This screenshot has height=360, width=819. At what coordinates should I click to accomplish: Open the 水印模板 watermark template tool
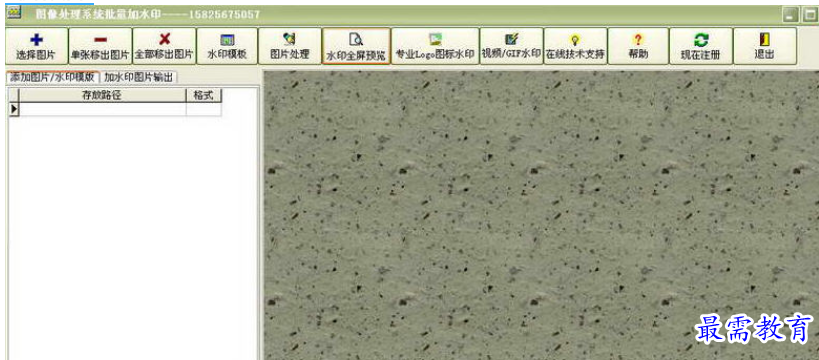pyautogui.click(x=227, y=47)
